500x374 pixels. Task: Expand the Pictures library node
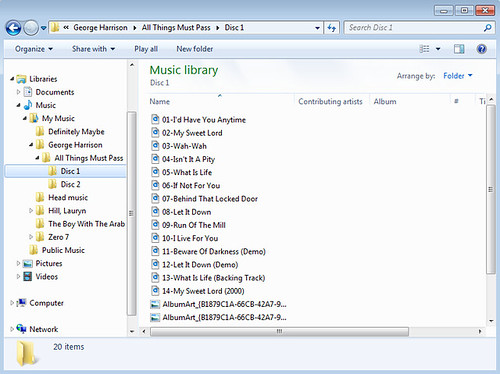click(x=18, y=263)
